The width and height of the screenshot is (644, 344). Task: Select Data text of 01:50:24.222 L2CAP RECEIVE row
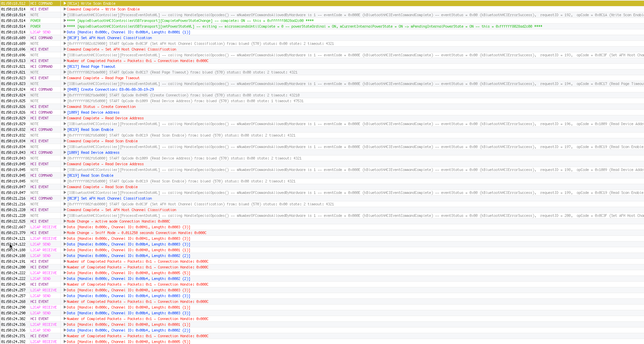tap(128, 273)
